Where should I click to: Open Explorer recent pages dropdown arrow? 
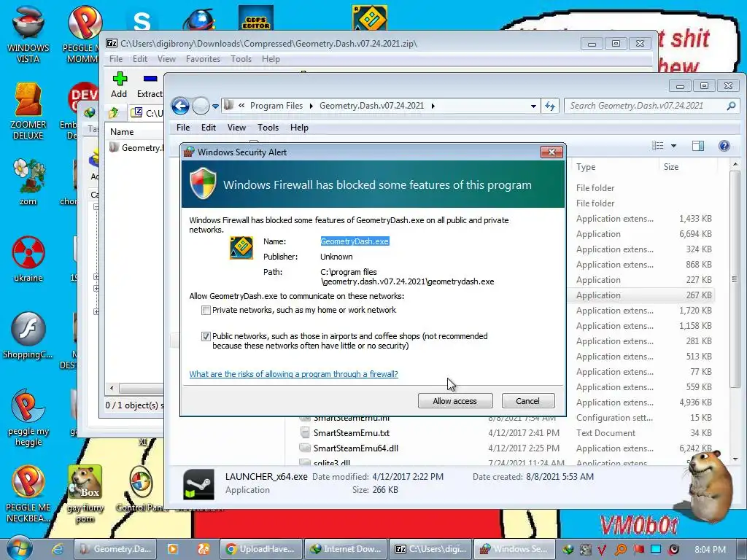tap(215, 106)
